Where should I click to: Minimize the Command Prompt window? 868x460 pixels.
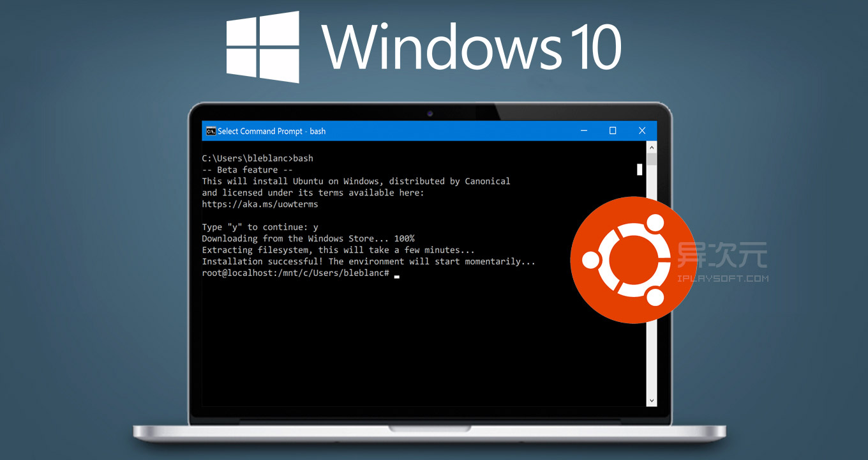tap(583, 131)
